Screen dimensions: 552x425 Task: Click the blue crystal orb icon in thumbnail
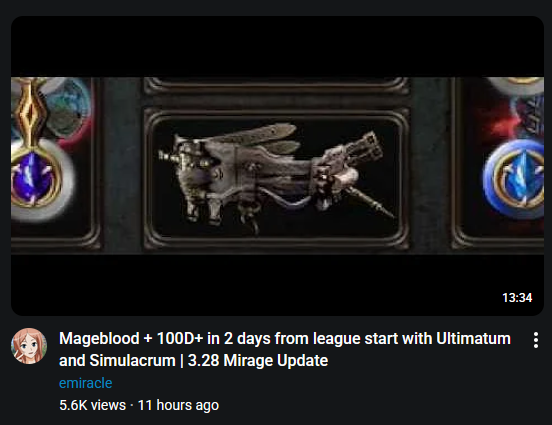pos(515,179)
